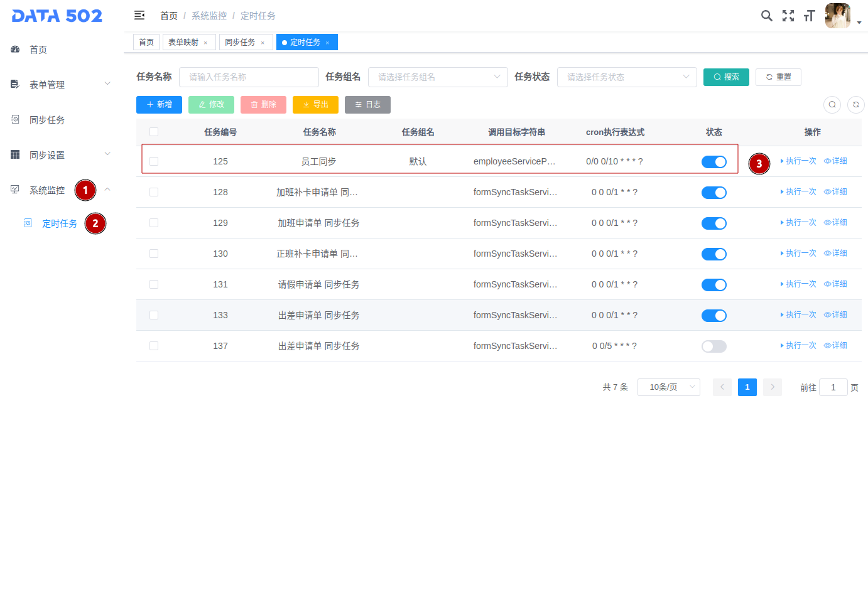Switch to the 首页 tab
The width and height of the screenshot is (868, 600).
pos(146,42)
